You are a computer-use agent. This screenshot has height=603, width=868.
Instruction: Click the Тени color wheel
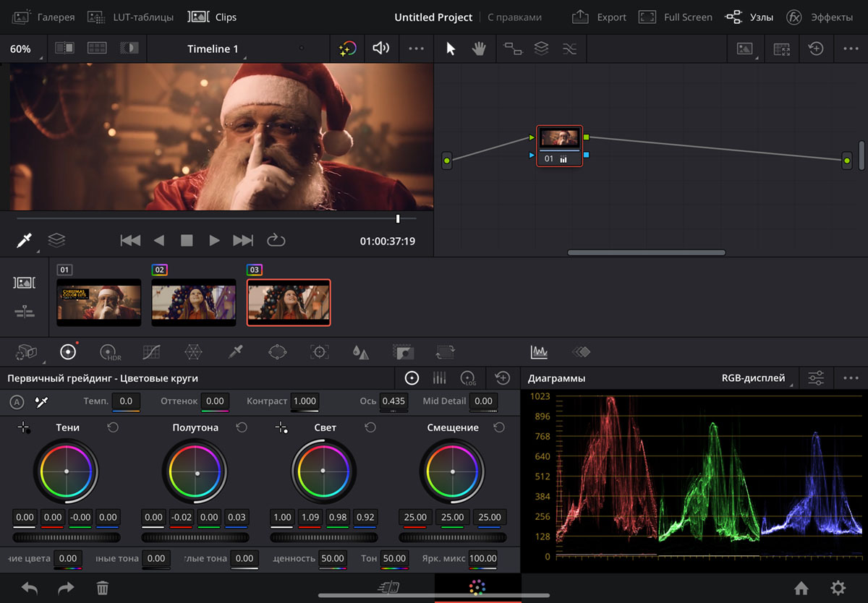pos(67,471)
